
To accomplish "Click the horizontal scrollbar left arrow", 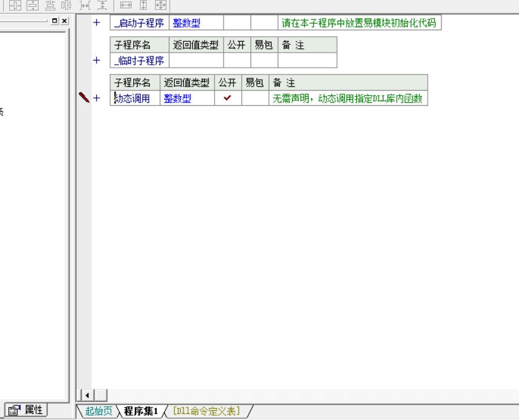I will tap(87, 395).
